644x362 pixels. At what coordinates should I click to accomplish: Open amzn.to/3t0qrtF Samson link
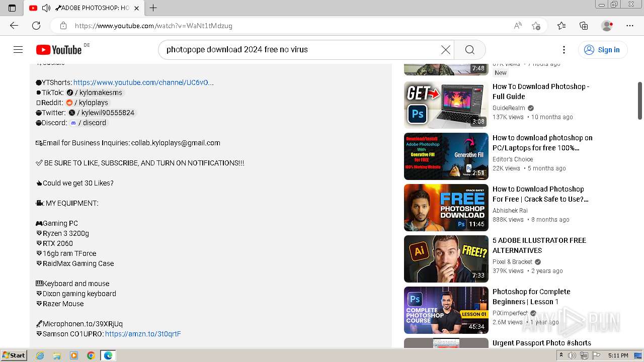pos(143,334)
